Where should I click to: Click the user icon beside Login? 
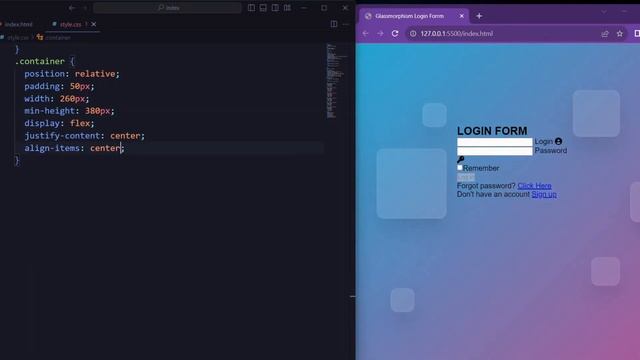click(x=558, y=141)
